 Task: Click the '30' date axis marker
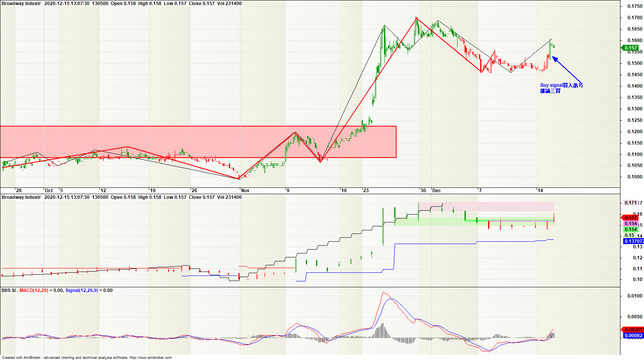pyautogui.click(x=423, y=191)
